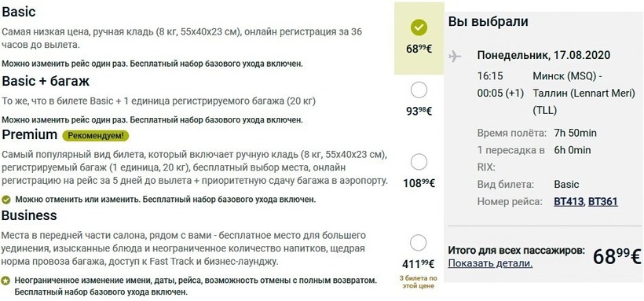The image size is (644, 301).
Task: Click the 411.99€ Business price
Action: (418, 263)
